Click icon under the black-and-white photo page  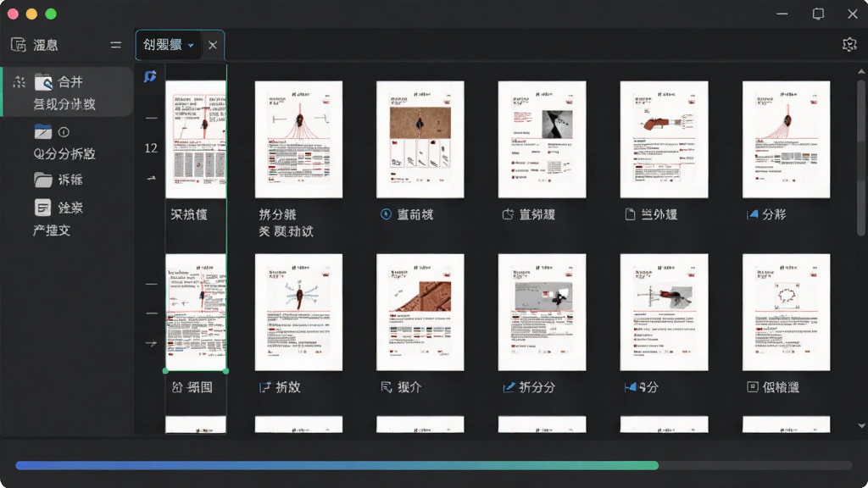508,214
